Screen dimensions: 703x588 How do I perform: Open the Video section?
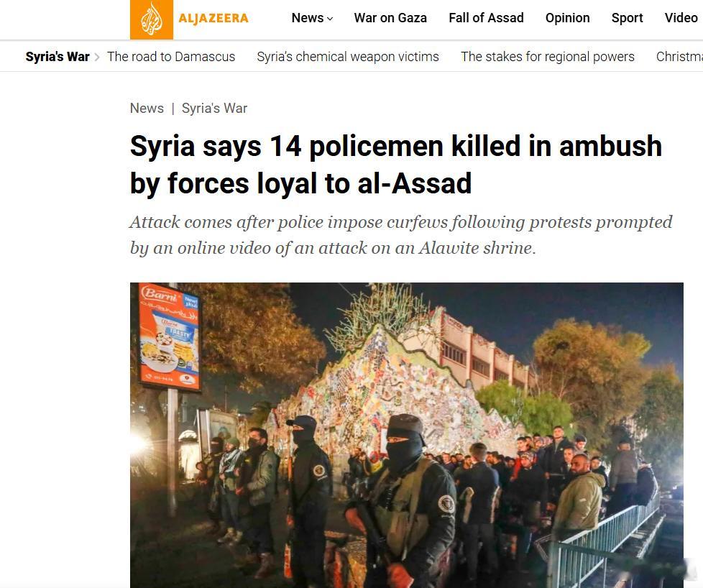[681, 18]
